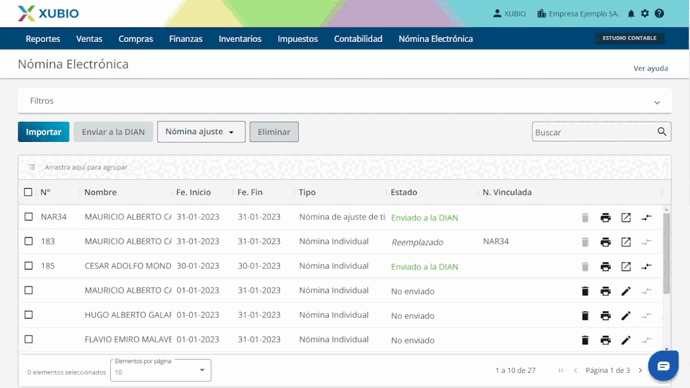Print the FLAVIO EMIRO payroll

(x=606, y=340)
